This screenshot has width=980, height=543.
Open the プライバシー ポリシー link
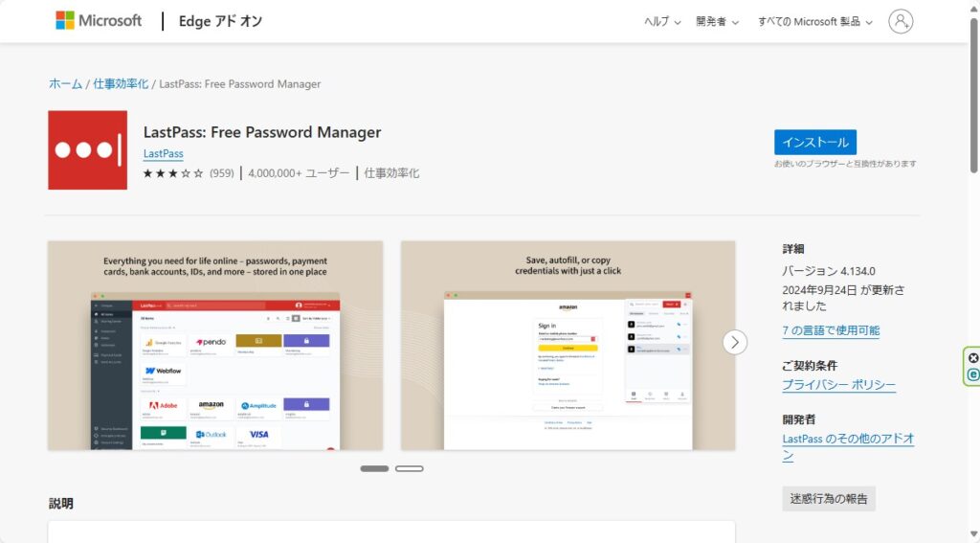click(838, 385)
